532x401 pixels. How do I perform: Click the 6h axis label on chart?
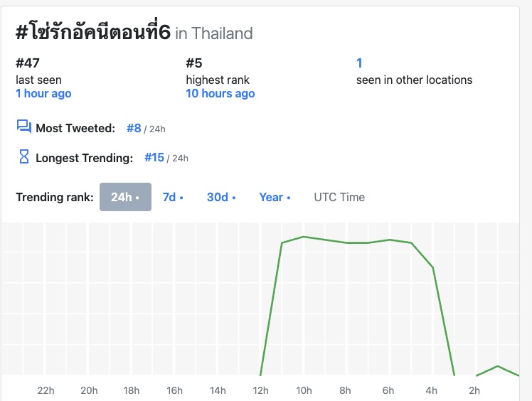[x=388, y=390]
